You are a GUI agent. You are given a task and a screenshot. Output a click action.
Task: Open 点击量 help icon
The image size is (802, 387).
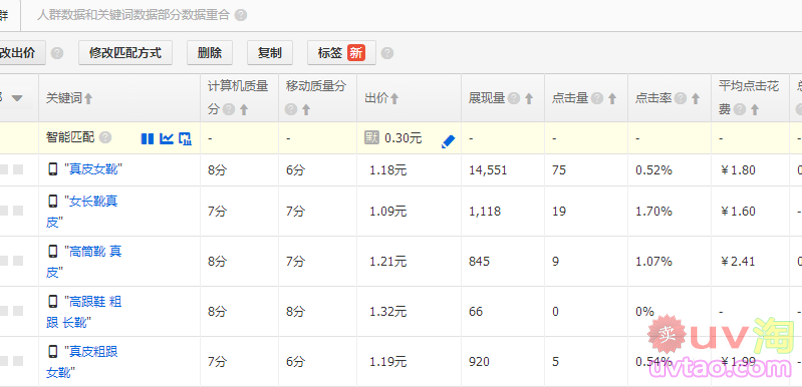597,99
